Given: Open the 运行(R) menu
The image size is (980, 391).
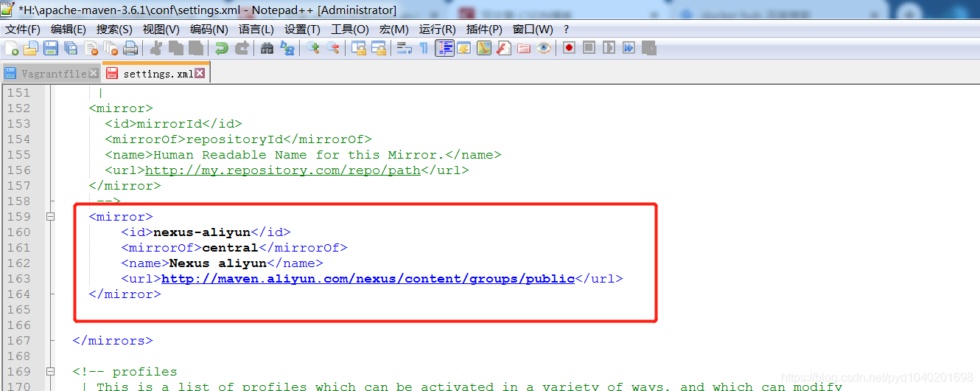Looking at the screenshot, I should 438,29.
